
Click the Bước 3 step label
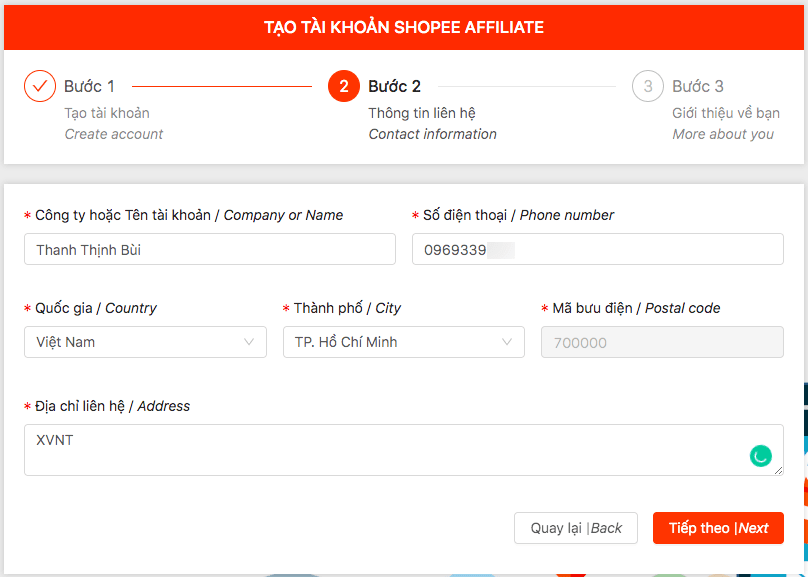tap(698, 86)
